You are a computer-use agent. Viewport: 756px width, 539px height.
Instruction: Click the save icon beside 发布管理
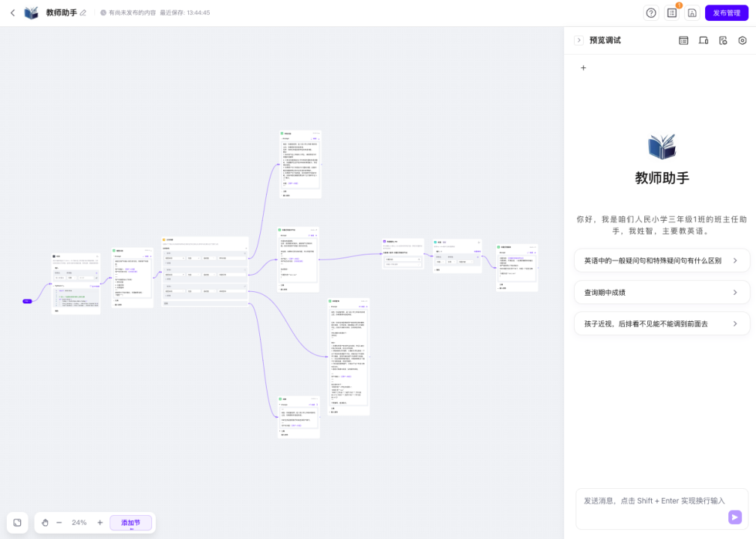(x=692, y=13)
